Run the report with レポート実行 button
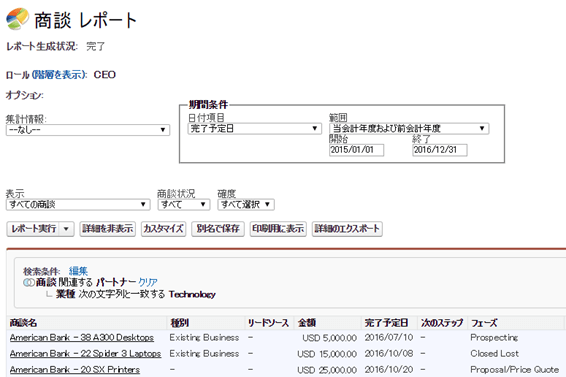The width and height of the screenshot is (566, 377). tap(34, 229)
